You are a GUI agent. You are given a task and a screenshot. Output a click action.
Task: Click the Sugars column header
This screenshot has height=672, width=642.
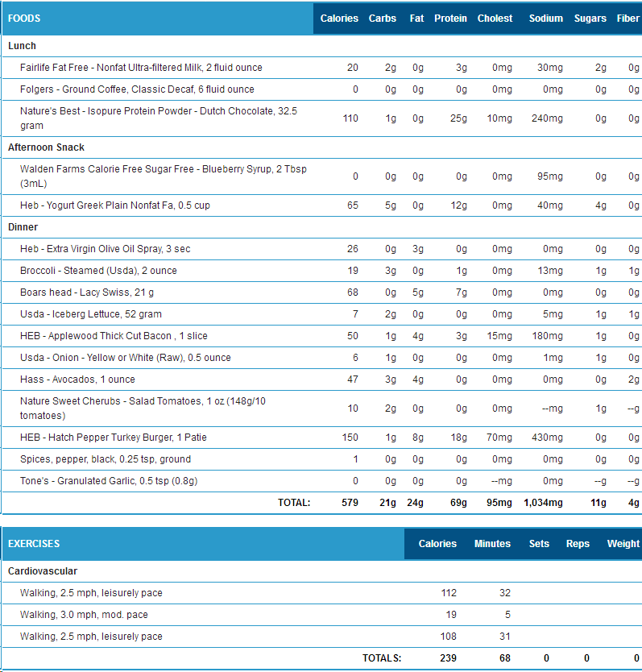590,19
